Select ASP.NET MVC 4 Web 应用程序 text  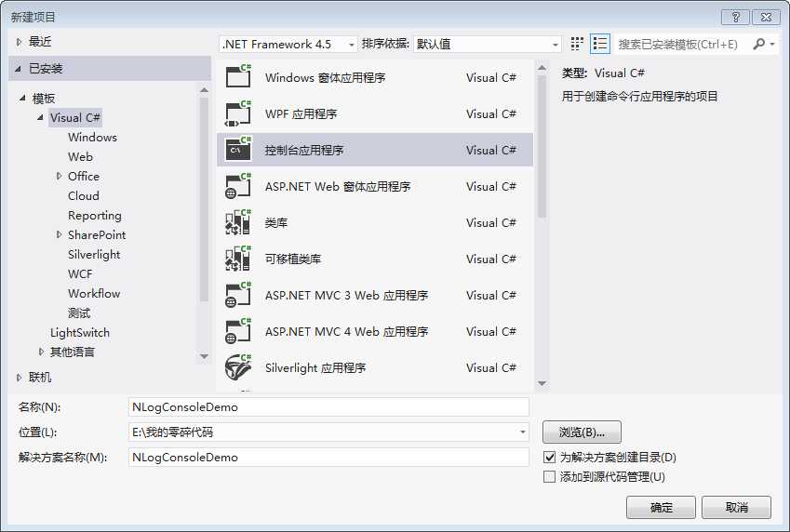[347, 331]
